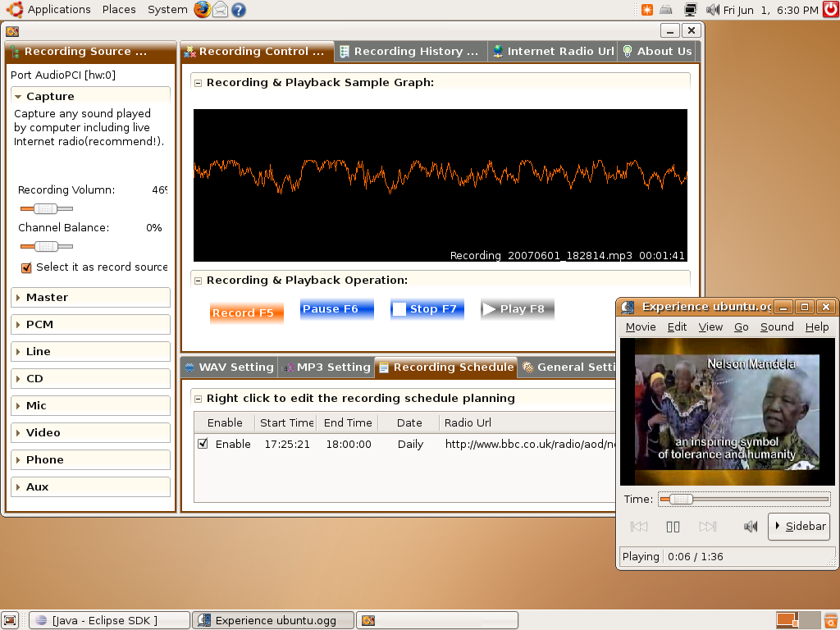Click the workspace switcher in bottom panel
The image size is (840, 630).
797,620
